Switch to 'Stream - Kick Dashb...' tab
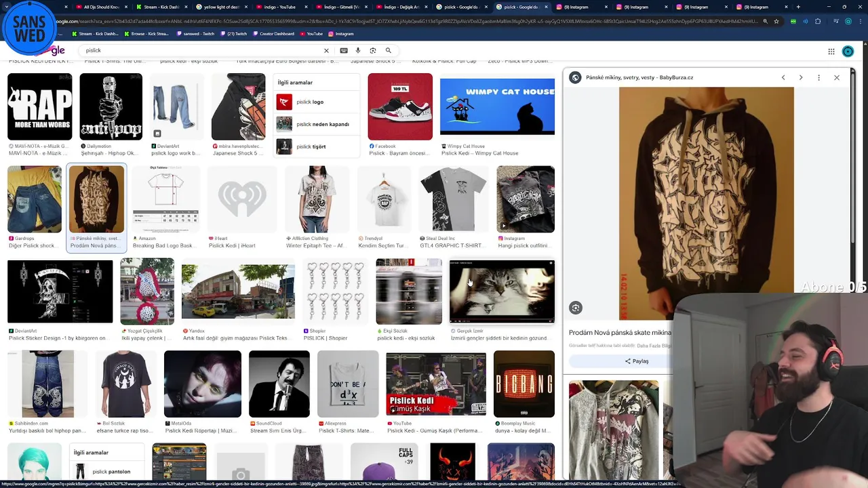Screen dimensions: 868x488 pos(161,7)
